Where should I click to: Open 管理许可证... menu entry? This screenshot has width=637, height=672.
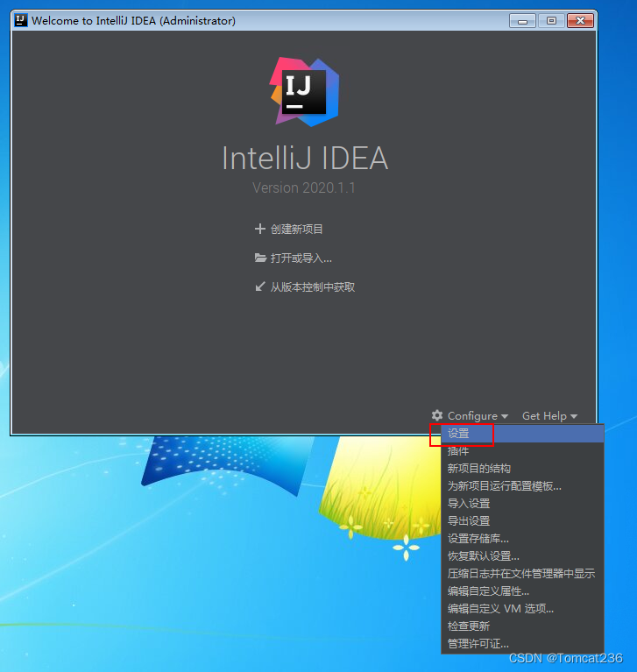[522, 644]
